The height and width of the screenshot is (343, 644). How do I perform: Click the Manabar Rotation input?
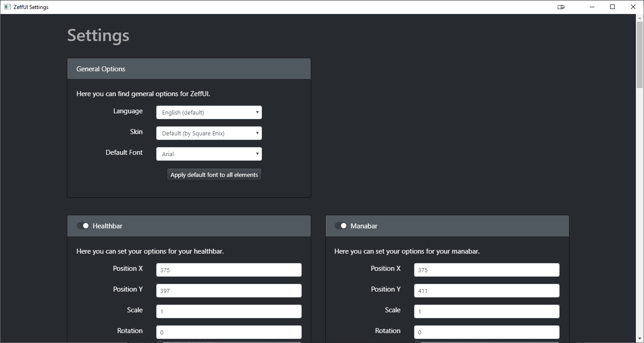coord(486,332)
